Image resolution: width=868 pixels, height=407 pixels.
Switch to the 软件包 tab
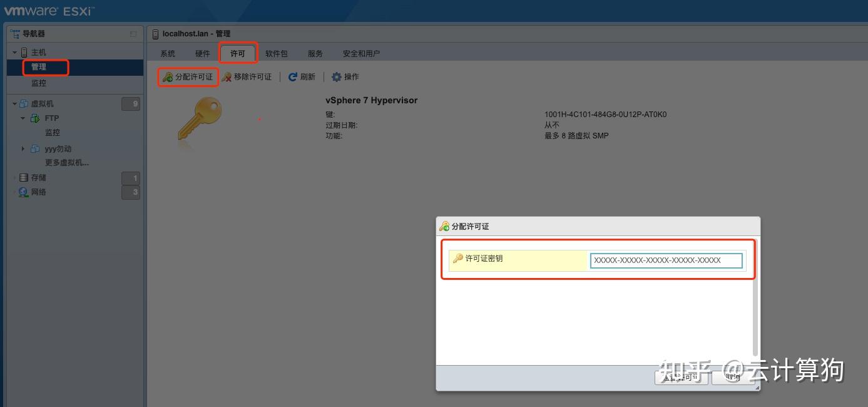pos(276,53)
